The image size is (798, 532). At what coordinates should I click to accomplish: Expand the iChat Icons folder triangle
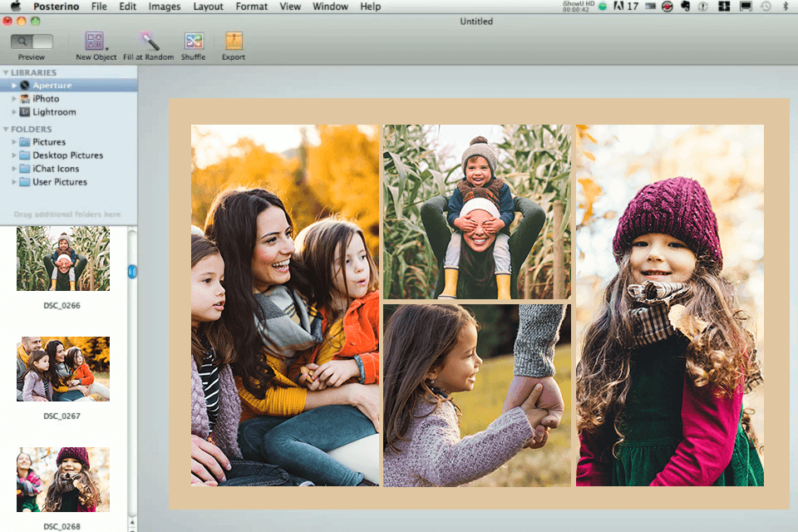point(14,169)
